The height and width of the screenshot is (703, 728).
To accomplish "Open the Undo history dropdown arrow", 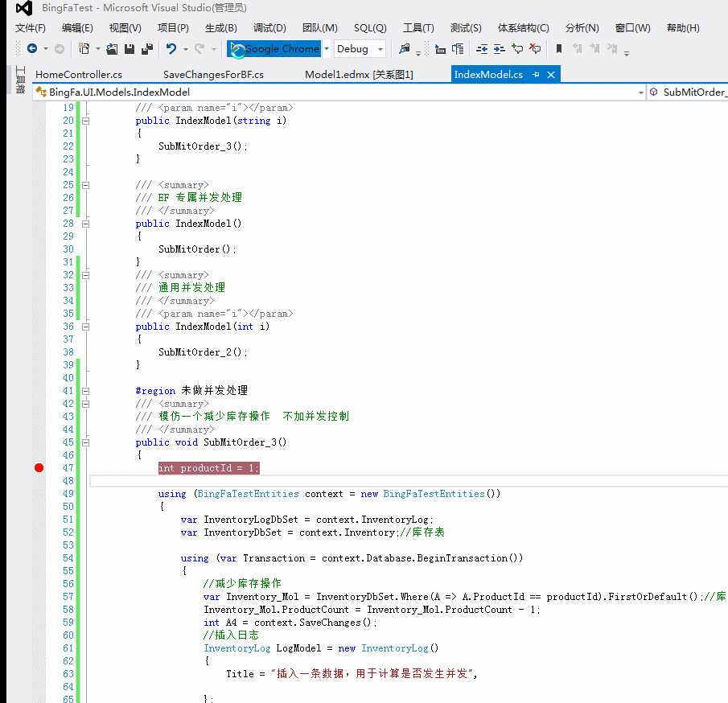I will [x=185, y=49].
